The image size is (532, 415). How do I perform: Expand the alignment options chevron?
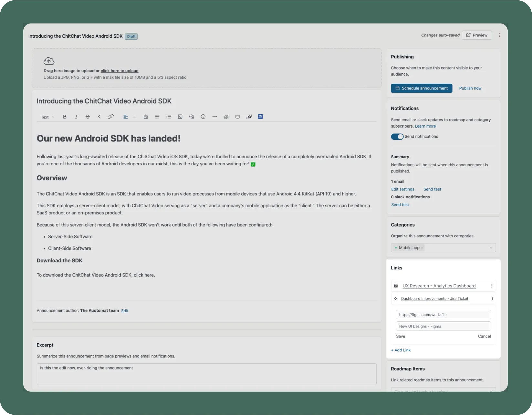pos(134,117)
